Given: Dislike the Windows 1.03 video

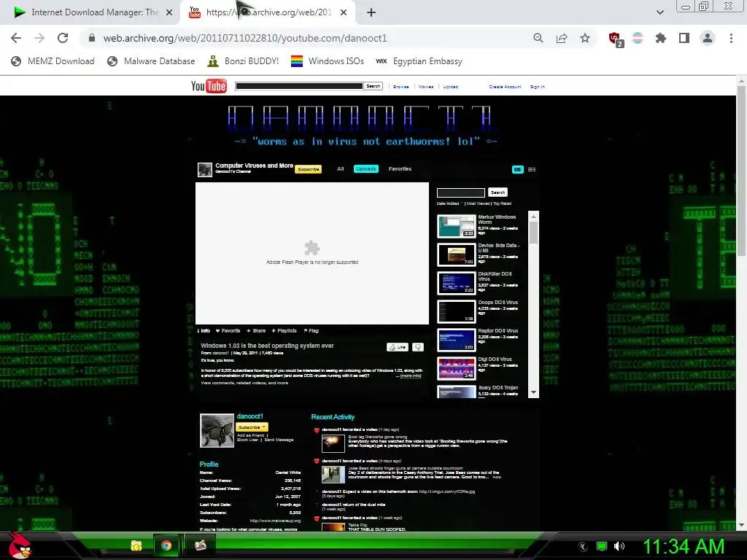Looking at the screenshot, I should pos(418,347).
